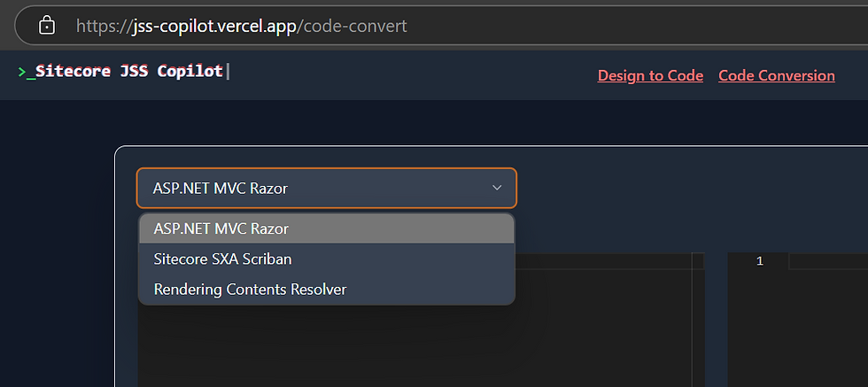This screenshot has width=868, height=387.
Task: Select line number 1 in right editor gutter
Action: (x=760, y=261)
